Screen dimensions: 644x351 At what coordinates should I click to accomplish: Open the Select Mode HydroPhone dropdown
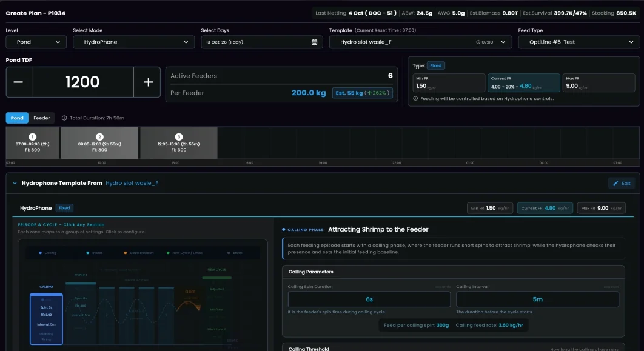133,42
